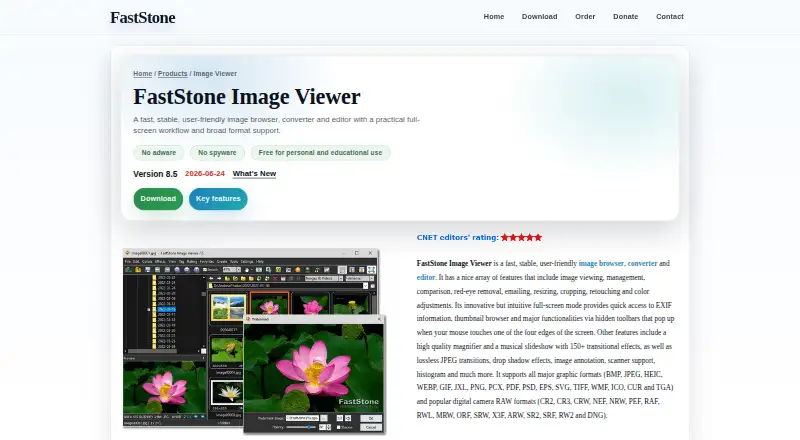The image size is (800, 440).
Task: Open the What's New link
Action: tap(254, 174)
